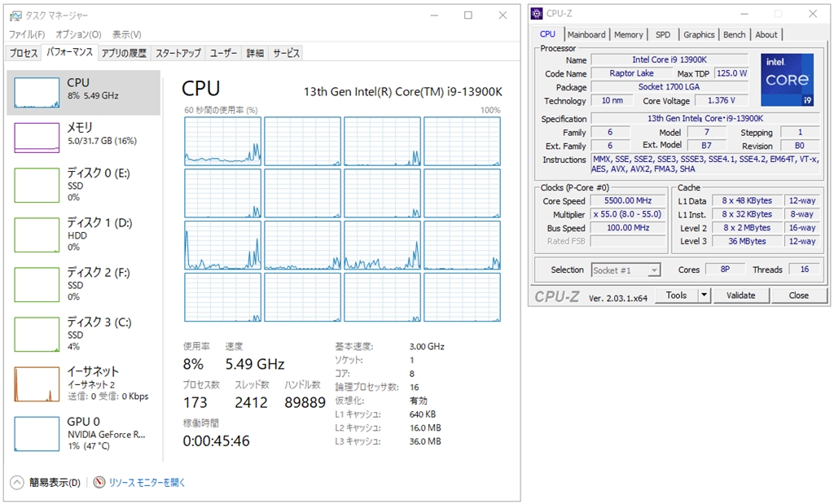Switch to the ユーザー tab
Screen dimensions: 834x504
click(x=223, y=53)
